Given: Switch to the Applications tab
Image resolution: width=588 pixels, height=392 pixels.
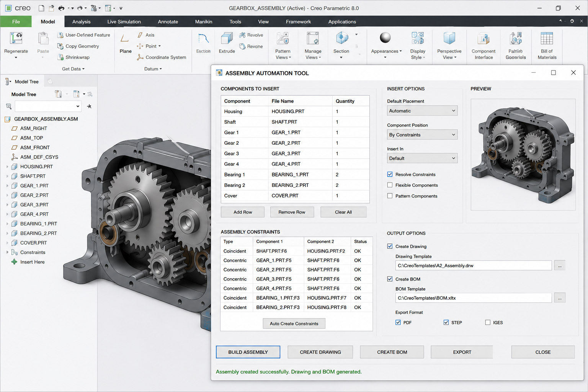Looking at the screenshot, I should [342, 21].
